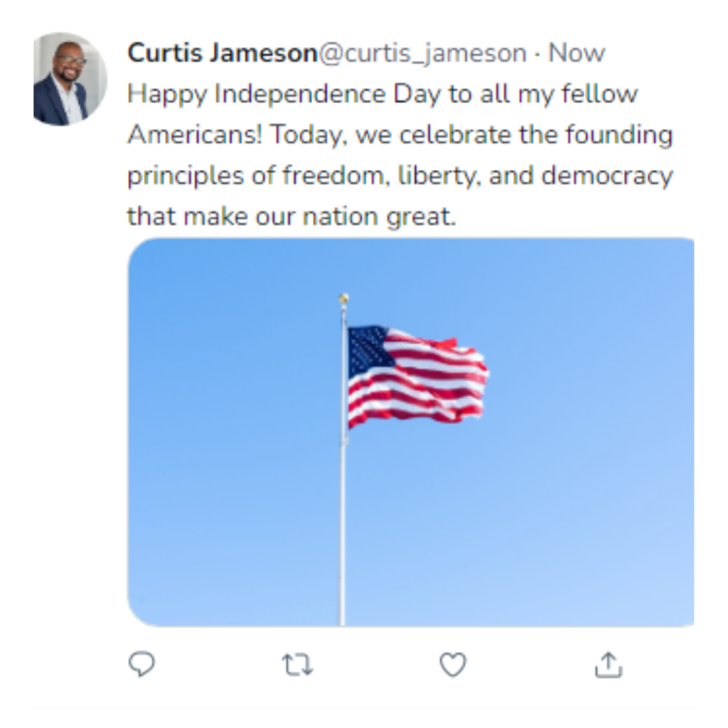The image size is (728, 728).
Task: Click the gold ball atop the flagpole
Action: pyautogui.click(x=343, y=299)
